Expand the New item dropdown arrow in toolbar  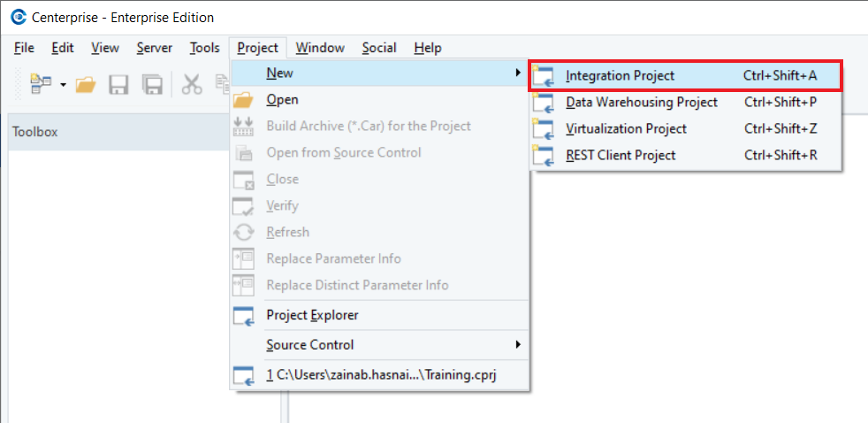[x=63, y=85]
